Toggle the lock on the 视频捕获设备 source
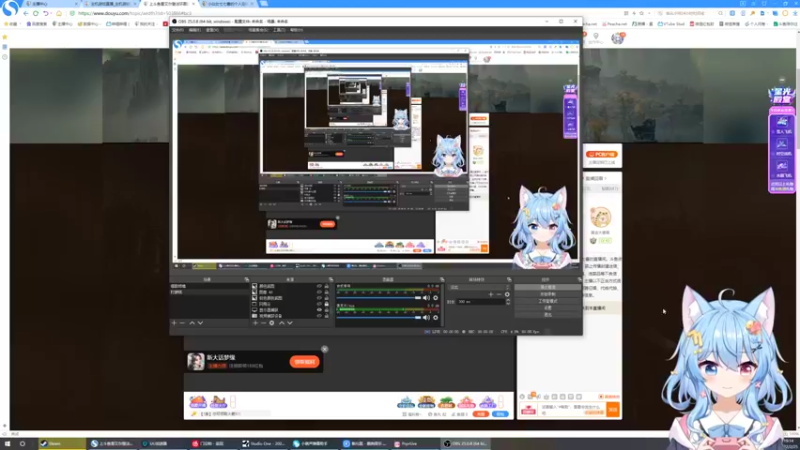This screenshot has width=800, height=450. tap(327, 316)
